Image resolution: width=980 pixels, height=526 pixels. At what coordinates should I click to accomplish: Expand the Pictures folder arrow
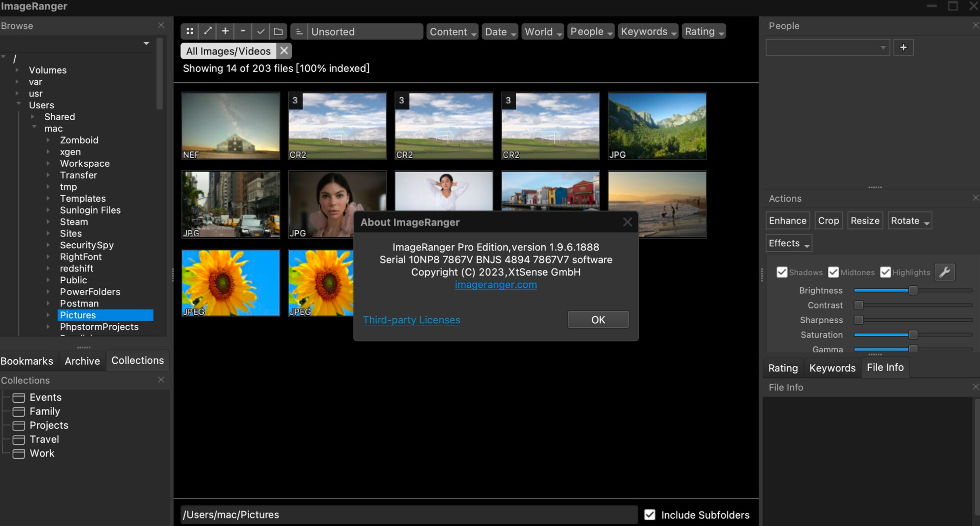point(48,315)
